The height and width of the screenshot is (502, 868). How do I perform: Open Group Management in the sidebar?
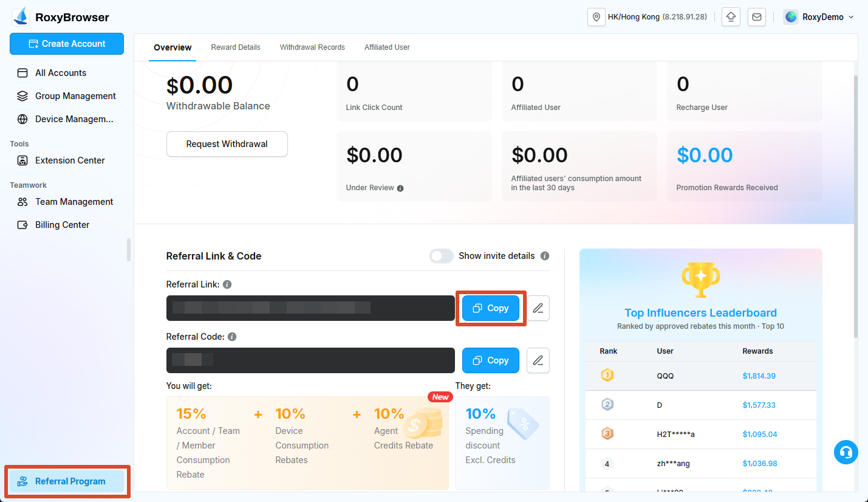point(67,96)
